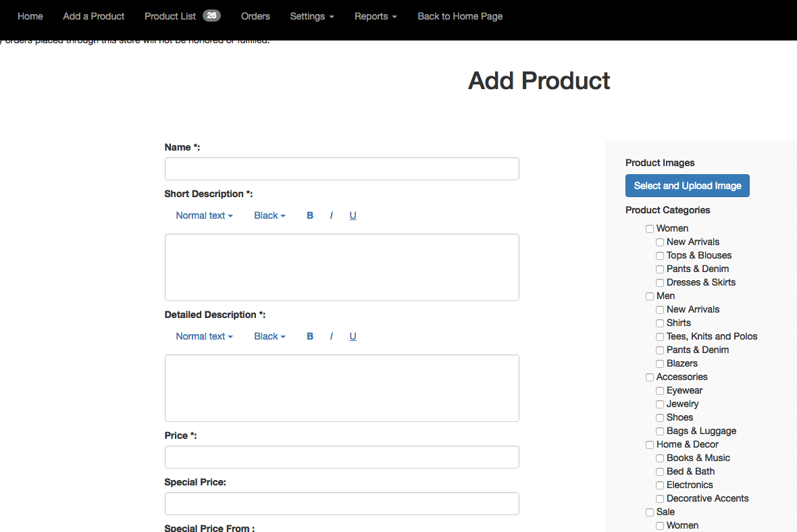Enable the Eyewear category checkbox
797x532 pixels.
[x=660, y=391]
